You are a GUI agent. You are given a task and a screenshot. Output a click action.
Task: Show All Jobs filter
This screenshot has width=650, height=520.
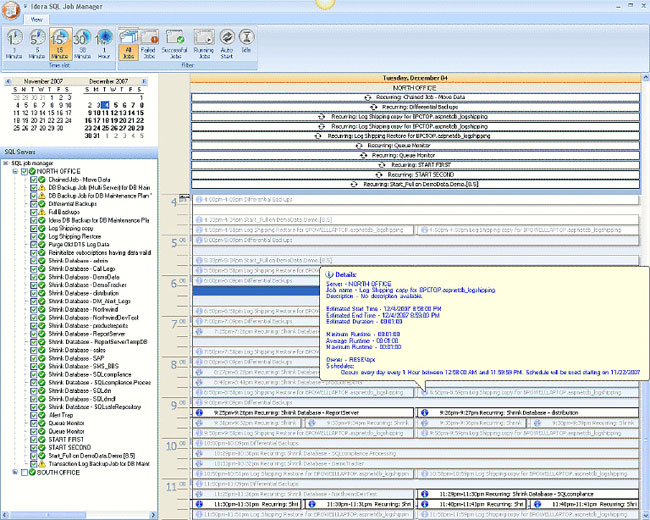coord(129,44)
